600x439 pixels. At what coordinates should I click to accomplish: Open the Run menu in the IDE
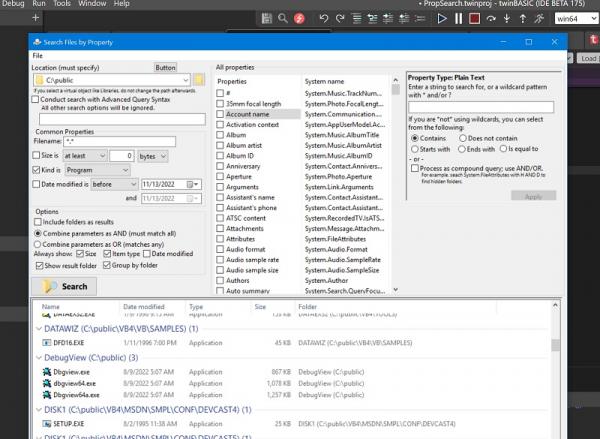tap(39, 4)
